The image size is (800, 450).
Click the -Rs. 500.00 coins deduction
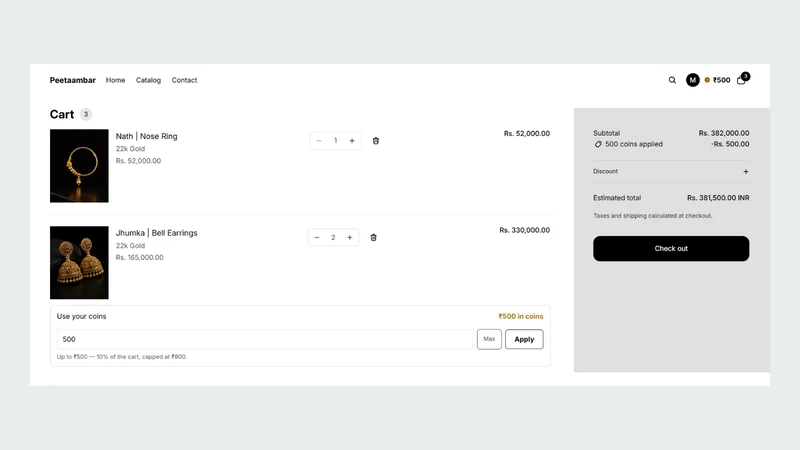tap(730, 144)
